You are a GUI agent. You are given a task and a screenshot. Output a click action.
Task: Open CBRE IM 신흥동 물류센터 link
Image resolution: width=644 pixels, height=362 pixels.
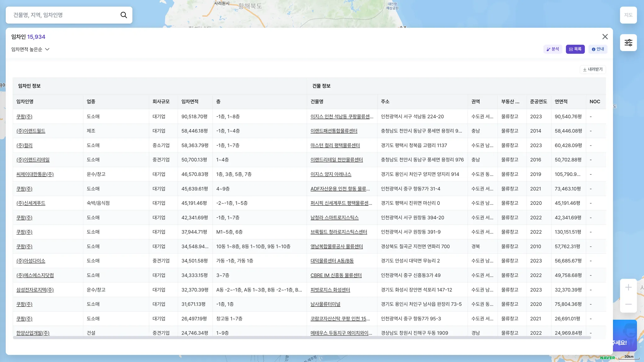[336, 275]
